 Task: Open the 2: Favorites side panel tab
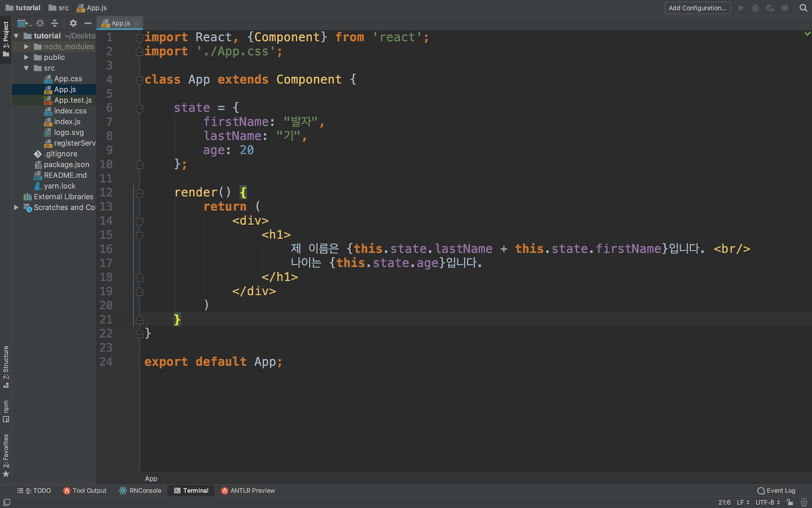[6, 456]
